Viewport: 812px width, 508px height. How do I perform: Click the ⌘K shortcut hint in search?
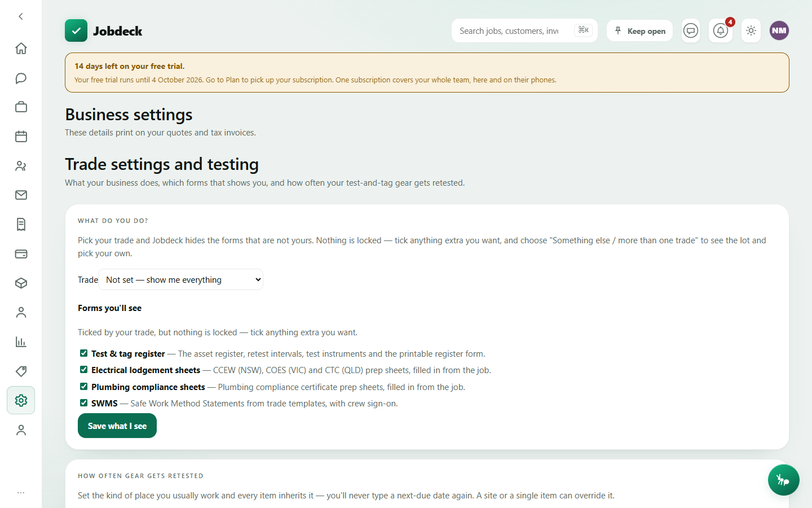(584, 30)
